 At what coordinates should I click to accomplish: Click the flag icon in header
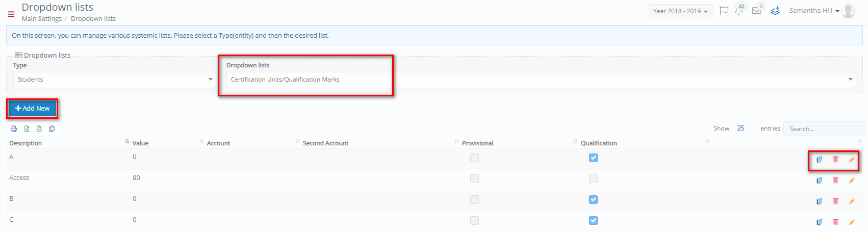click(724, 10)
